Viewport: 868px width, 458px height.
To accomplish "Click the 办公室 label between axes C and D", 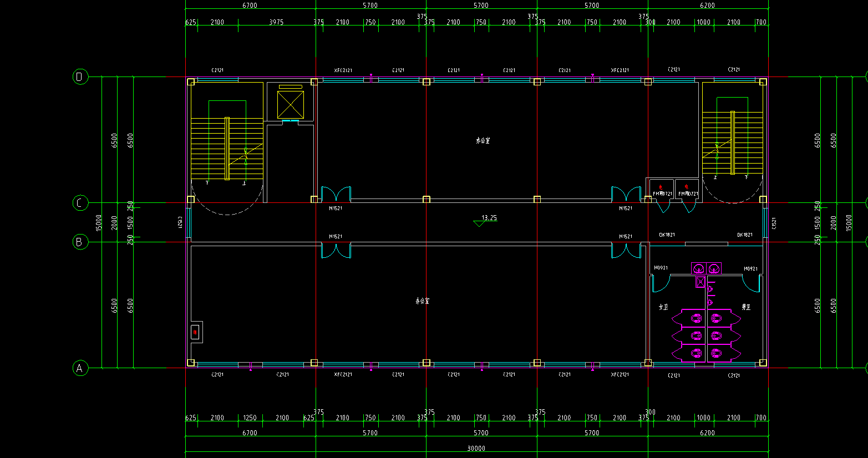I will click(483, 141).
